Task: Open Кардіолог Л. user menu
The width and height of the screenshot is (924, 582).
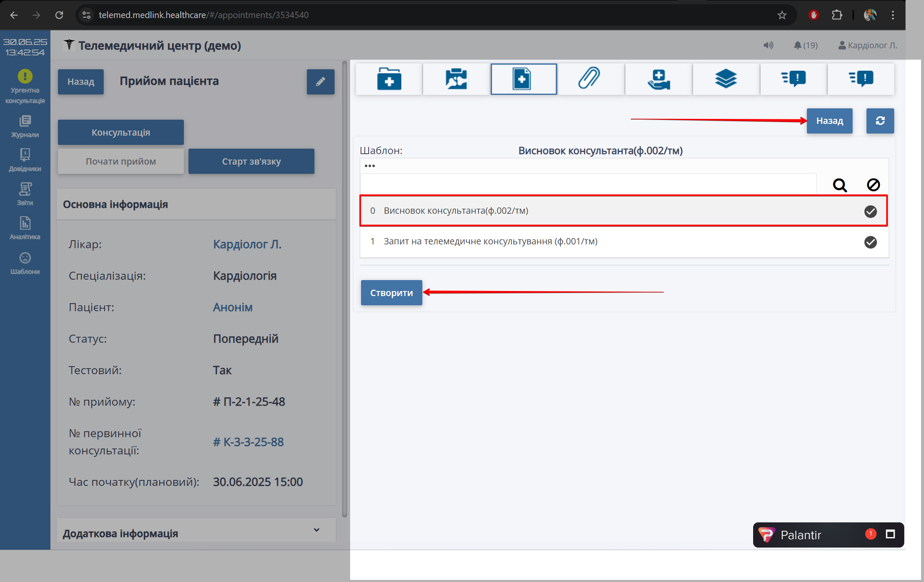Action: [x=867, y=45]
